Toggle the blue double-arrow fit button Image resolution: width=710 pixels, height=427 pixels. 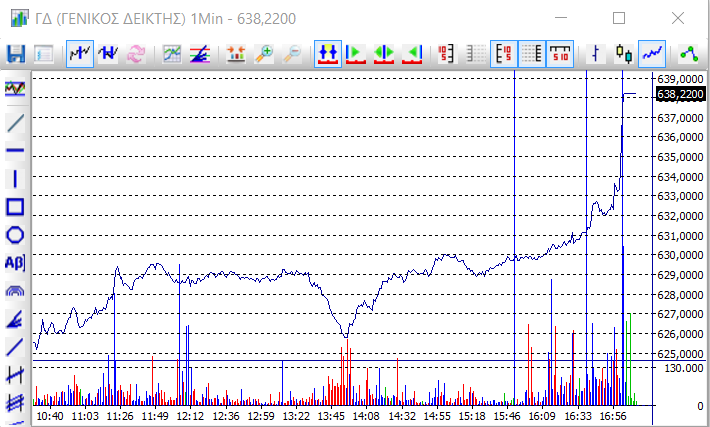[x=328, y=54]
